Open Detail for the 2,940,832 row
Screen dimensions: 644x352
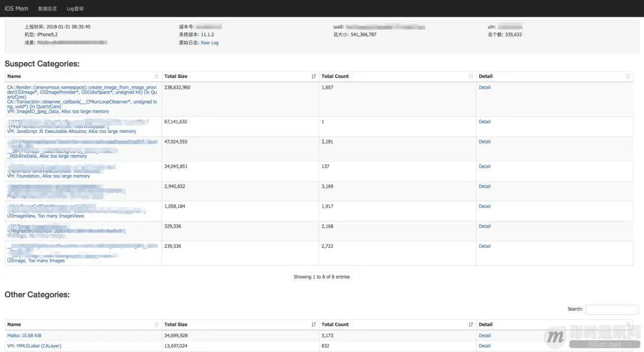pyautogui.click(x=485, y=186)
